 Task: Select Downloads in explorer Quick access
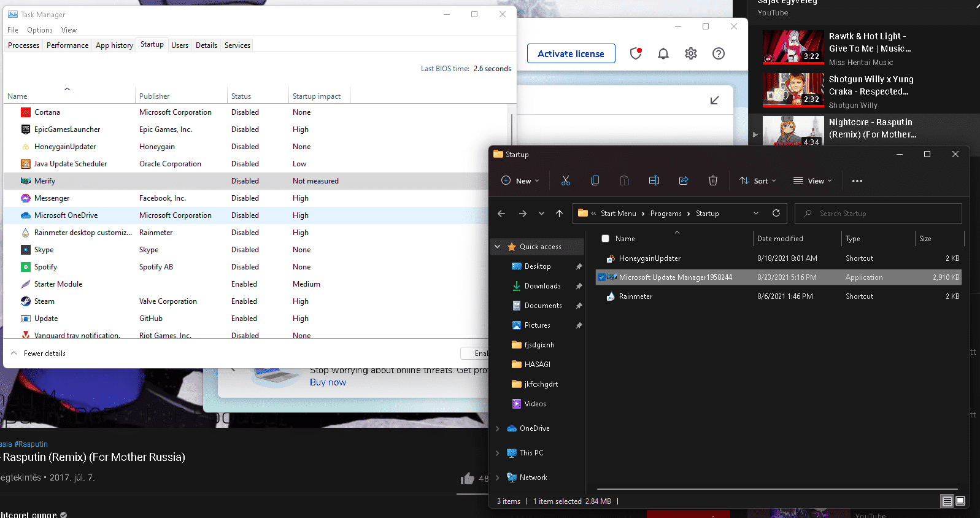[x=542, y=286]
